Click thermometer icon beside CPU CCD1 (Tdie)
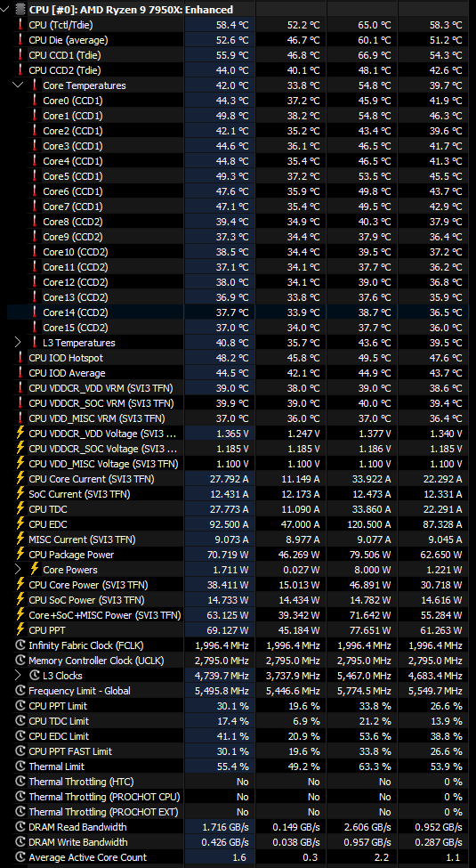Screen dimensions: 476x868 coord(20,55)
